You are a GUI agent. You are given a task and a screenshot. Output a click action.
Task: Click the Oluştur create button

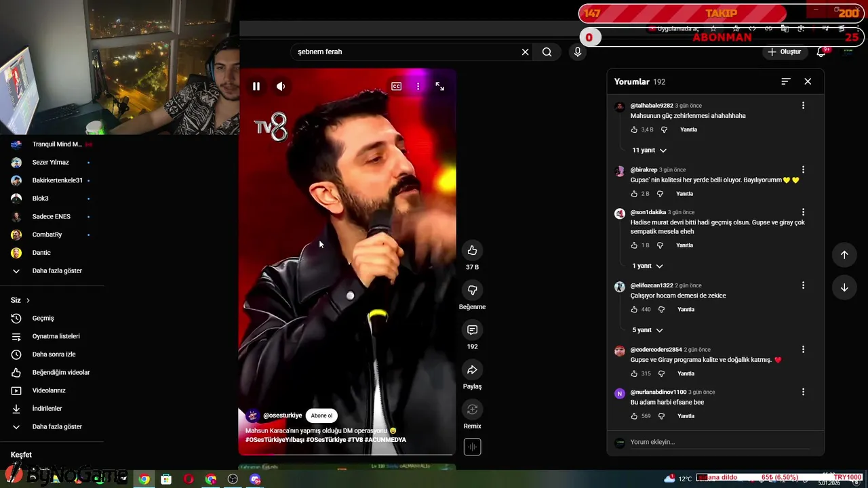tap(785, 52)
